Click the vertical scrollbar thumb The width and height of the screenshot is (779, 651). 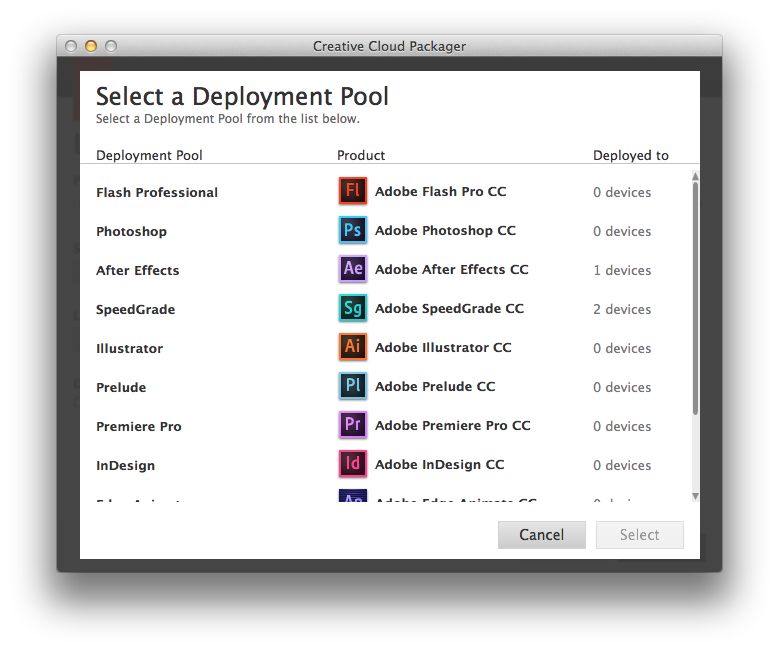click(695, 297)
